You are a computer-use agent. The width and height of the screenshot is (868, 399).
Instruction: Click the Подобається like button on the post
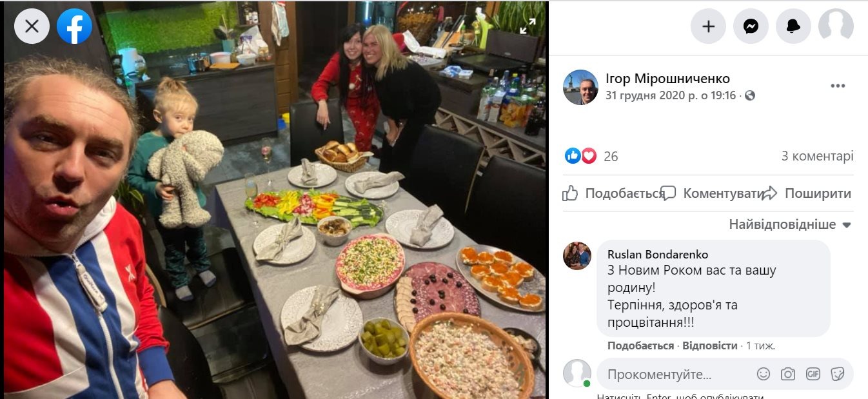coord(613,193)
